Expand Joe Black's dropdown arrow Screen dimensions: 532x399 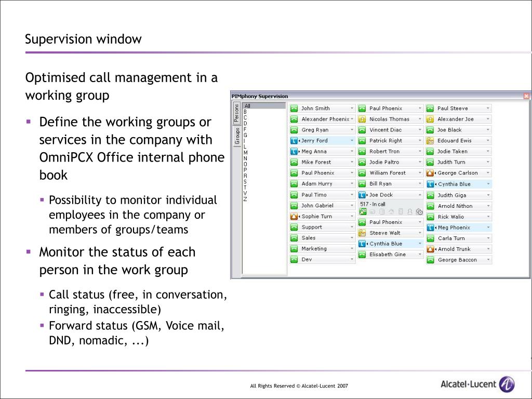(x=488, y=130)
